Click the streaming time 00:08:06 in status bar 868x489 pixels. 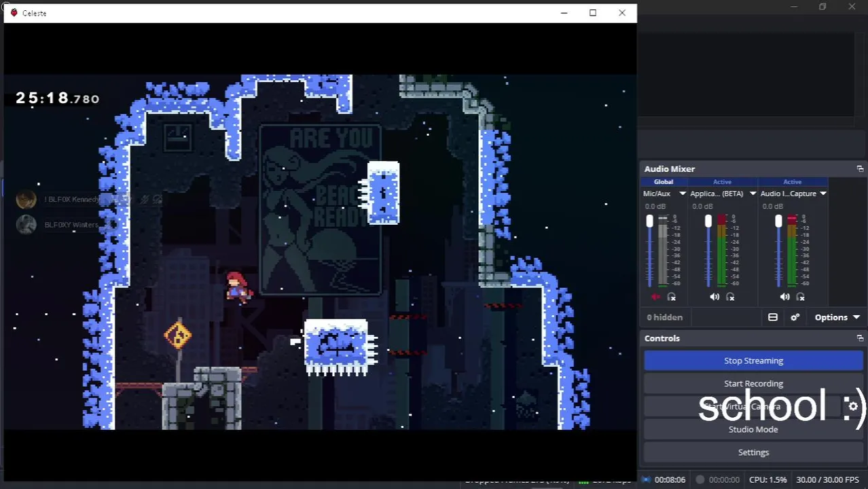click(670, 479)
